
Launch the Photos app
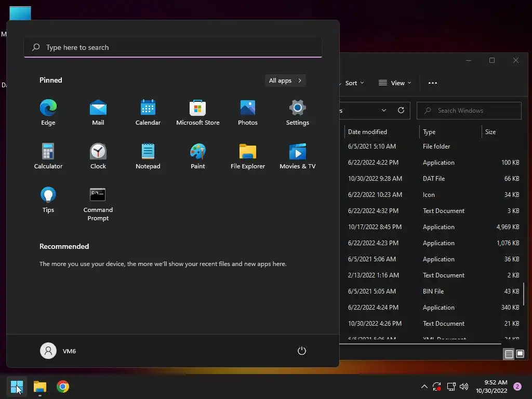click(248, 113)
